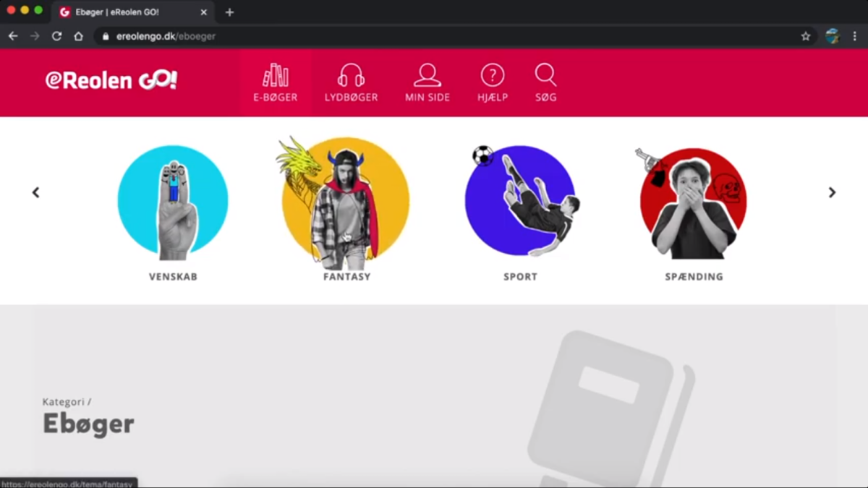Select the Ebøger | eReolen GO! tab
The image size is (868, 488).
pos(133,12)
